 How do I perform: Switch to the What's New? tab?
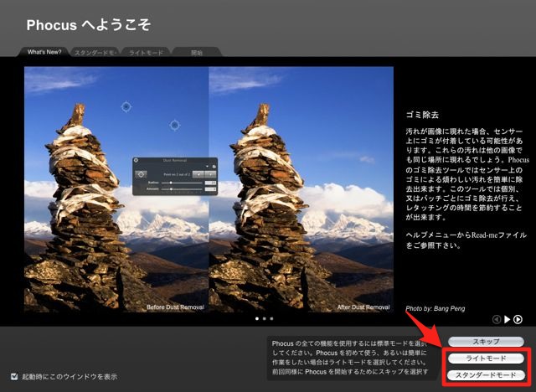coord(44,52)
